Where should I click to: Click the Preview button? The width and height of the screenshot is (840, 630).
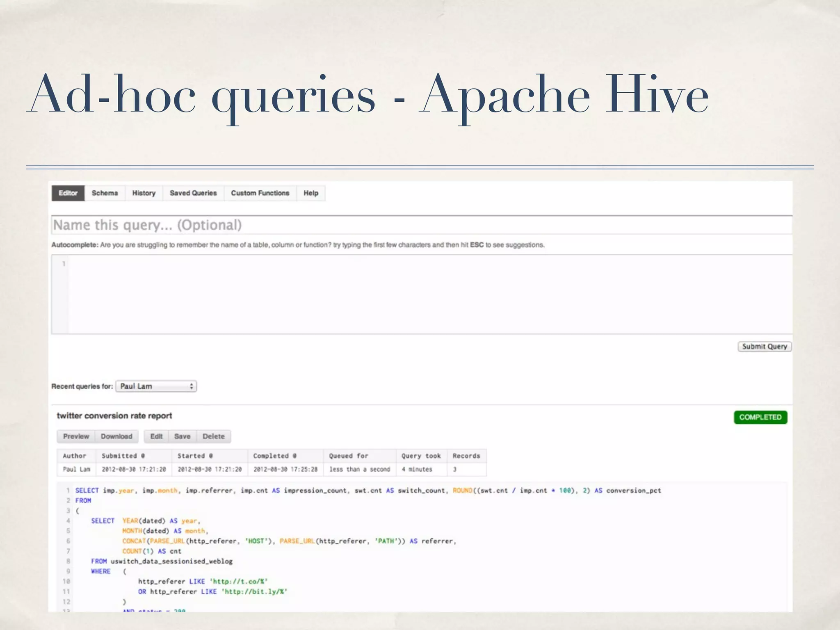(x=76, y=436)
